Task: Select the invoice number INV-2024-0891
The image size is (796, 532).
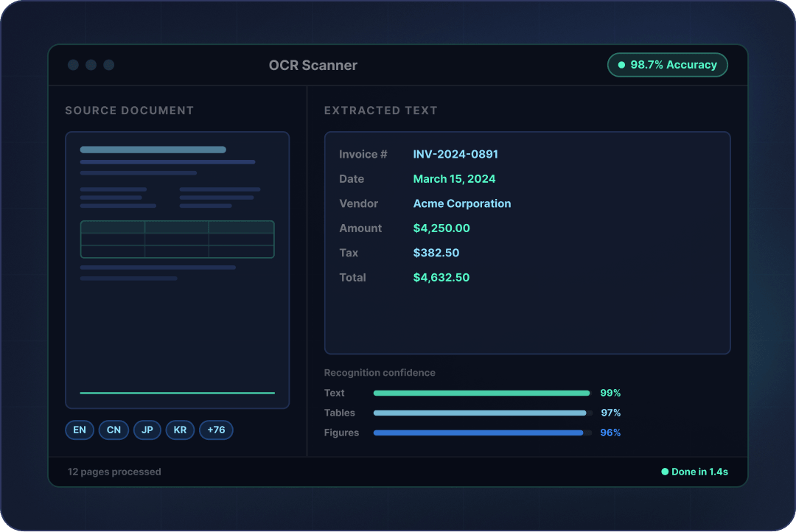Action: [x=455, y=154]
